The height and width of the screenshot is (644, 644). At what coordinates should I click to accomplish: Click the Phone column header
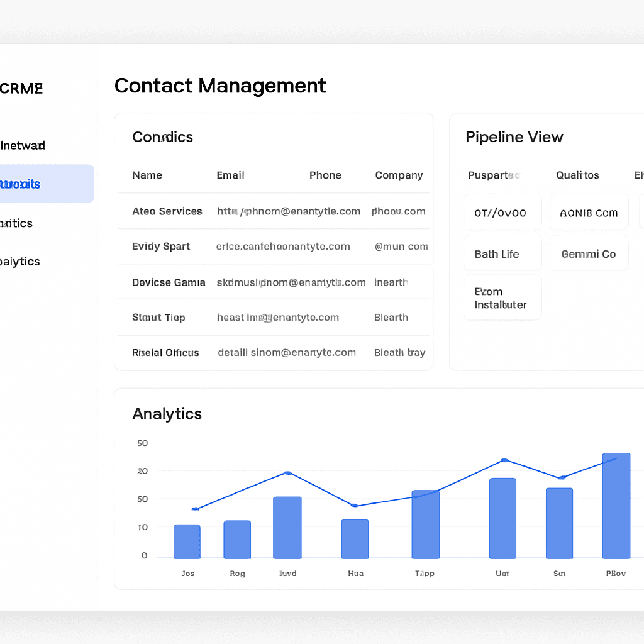click(x=325, y=175)
